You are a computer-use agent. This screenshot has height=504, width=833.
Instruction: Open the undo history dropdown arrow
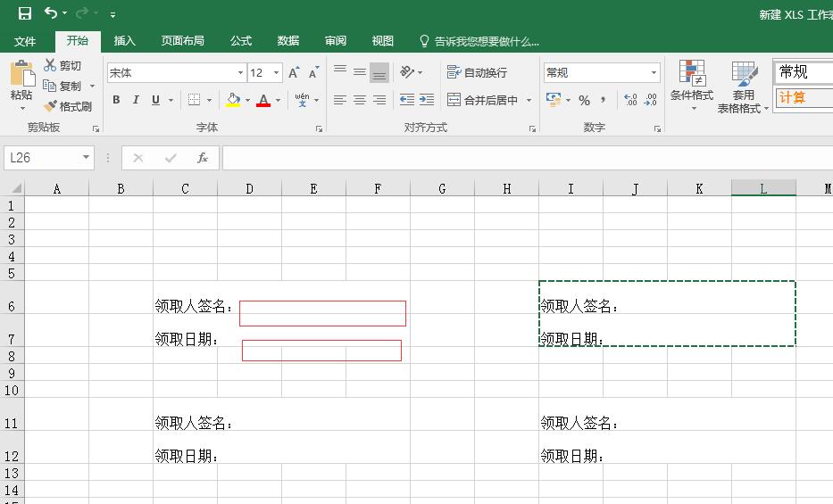click(x=65, y=13)
